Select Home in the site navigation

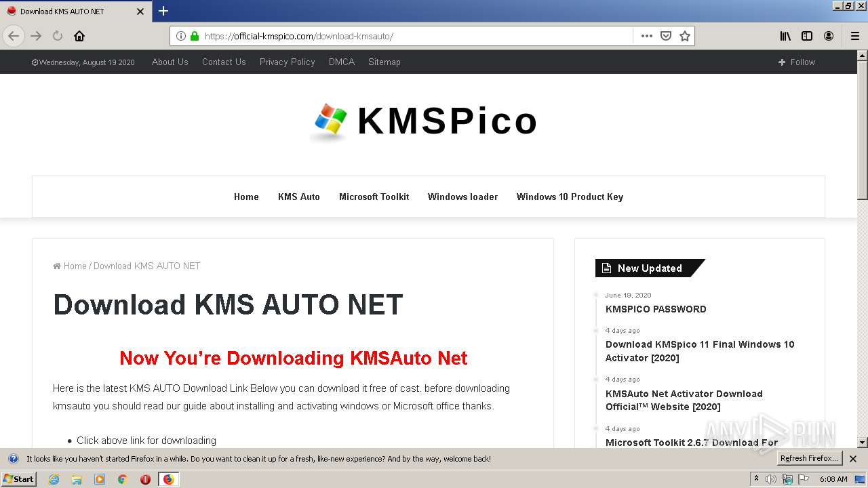[246, 197]
